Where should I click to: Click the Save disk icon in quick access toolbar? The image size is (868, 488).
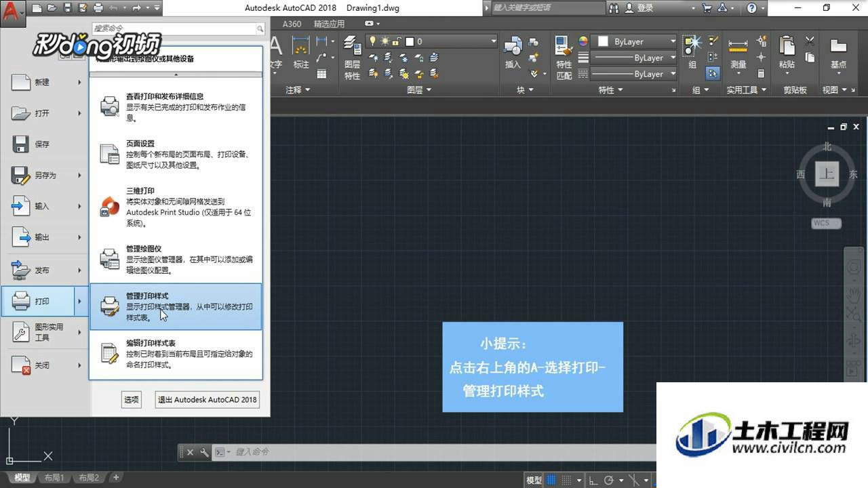[x=68, y=8]
